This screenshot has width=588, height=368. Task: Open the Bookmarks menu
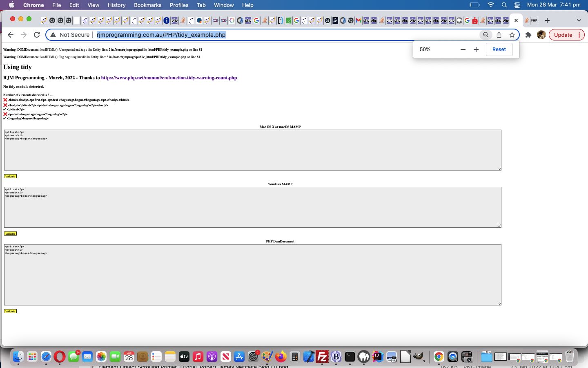(x=147, y=5)
